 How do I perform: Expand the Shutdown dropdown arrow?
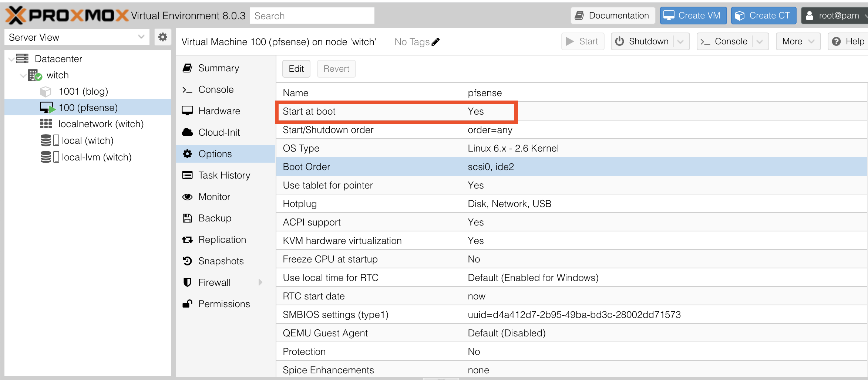(x=680, y=41)
